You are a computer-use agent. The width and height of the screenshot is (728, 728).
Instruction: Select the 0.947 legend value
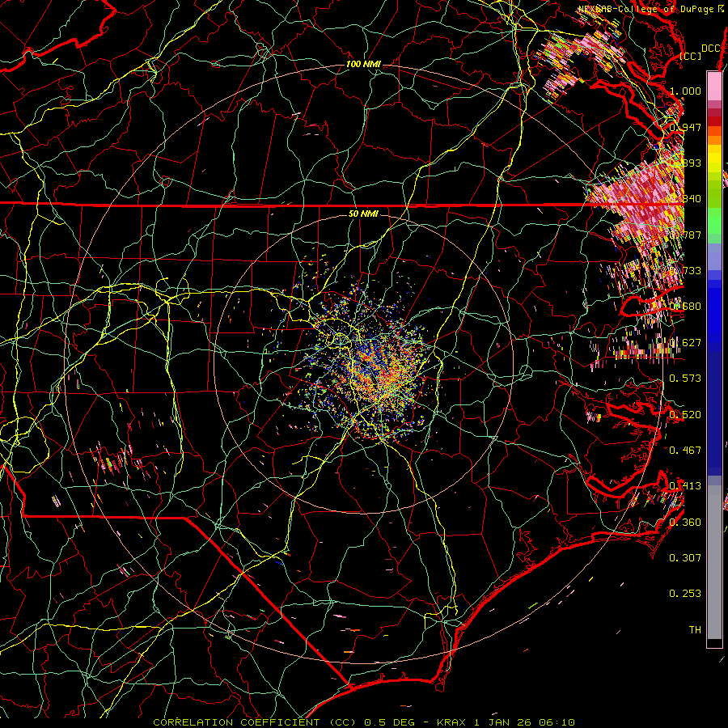click(685, 127)
